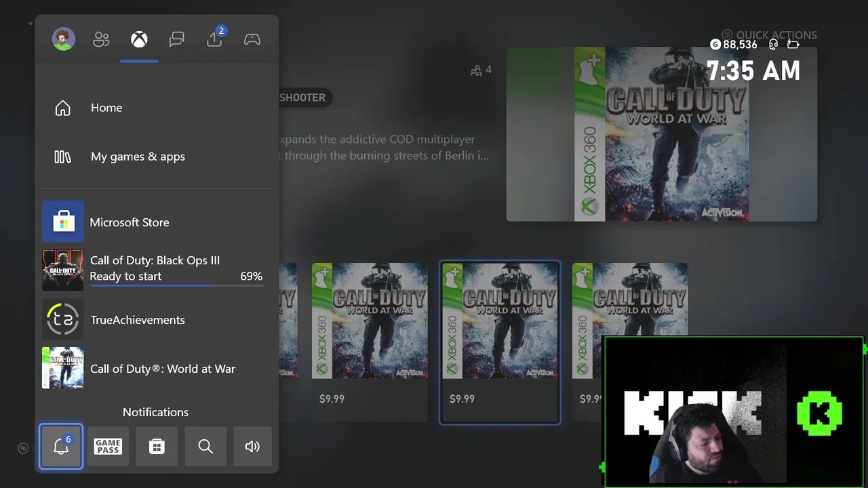
Task: Click World at War thumbnail in guide
Action: pyautogui.click(x=63, y=368)
